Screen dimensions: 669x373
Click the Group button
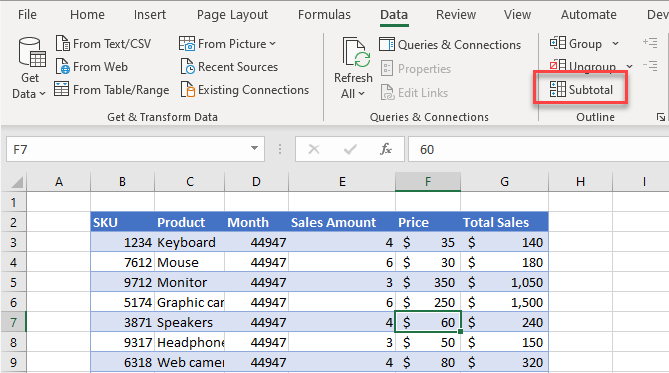[x=576, y=44]
